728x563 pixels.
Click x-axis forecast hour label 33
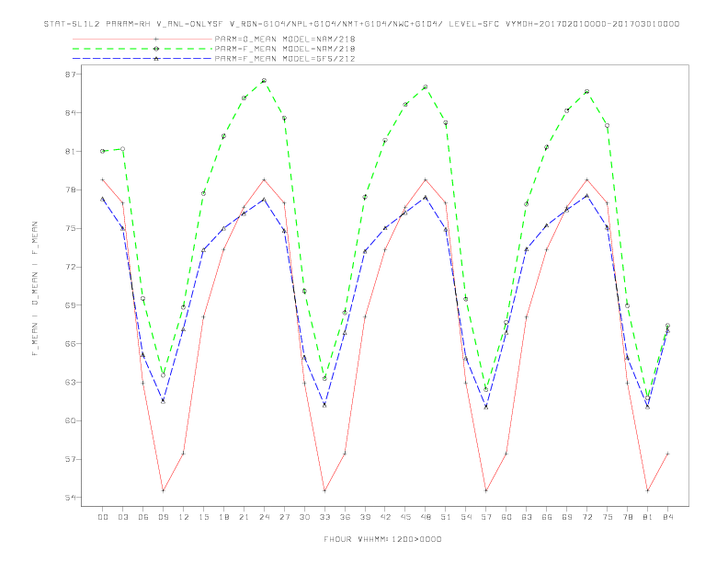point(324,517)
